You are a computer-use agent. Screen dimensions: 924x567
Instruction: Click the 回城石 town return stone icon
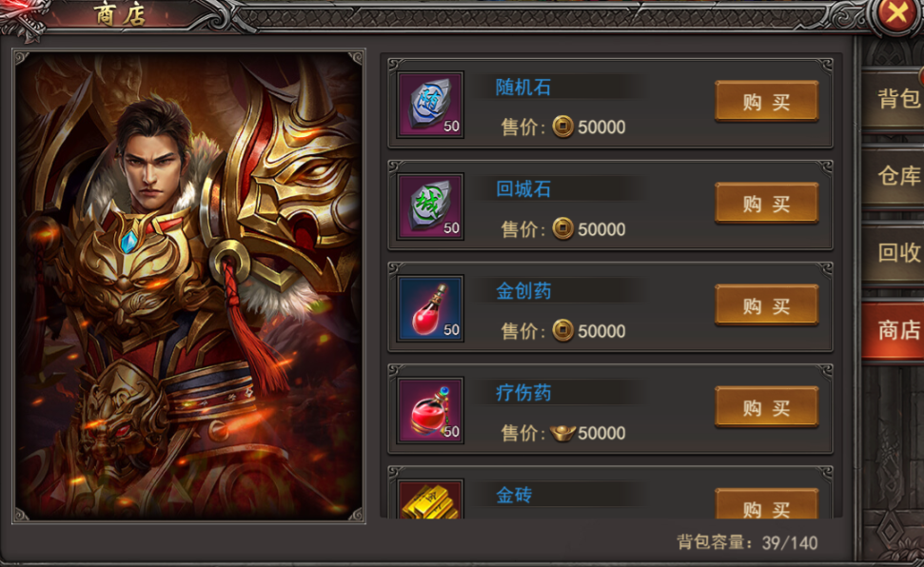tap(430, 206)
